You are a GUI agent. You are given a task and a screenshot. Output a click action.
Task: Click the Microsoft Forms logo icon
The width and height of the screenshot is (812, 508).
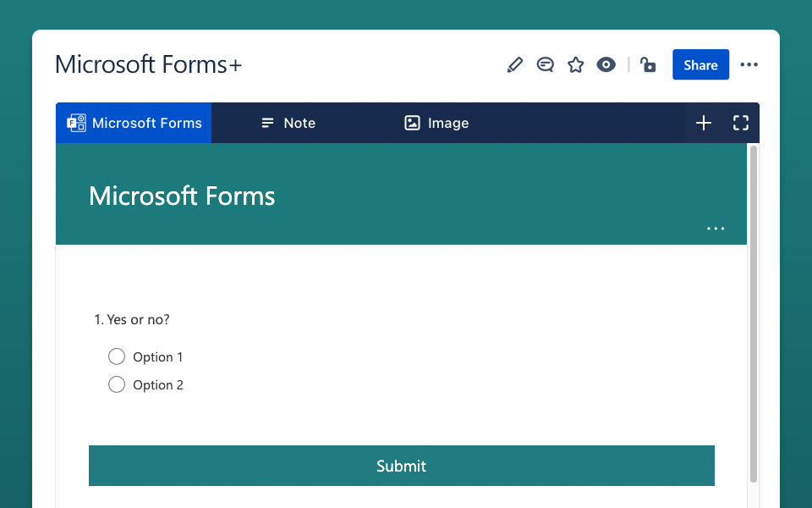point(76,123)
